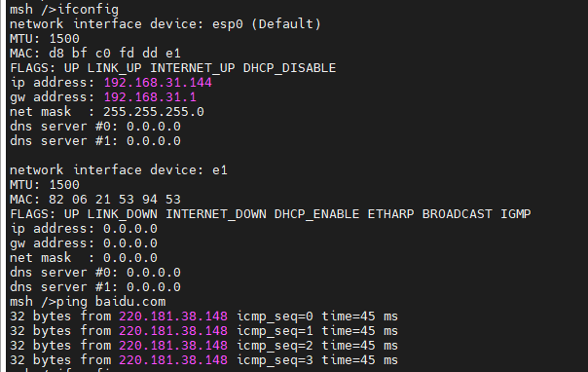This screenshot has height=372, width=588.
Task: Click the INTERNET_UP flag for esp0
Action: click(193, 68)
